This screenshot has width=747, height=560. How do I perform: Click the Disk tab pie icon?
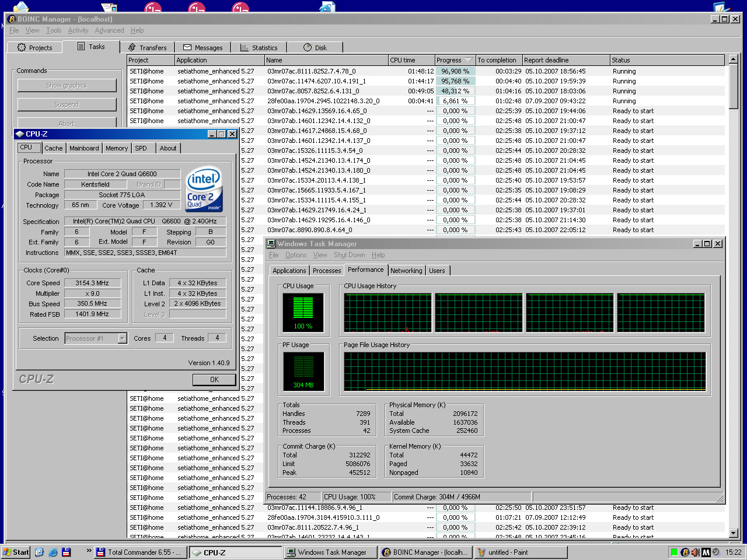tap(308, 47)
